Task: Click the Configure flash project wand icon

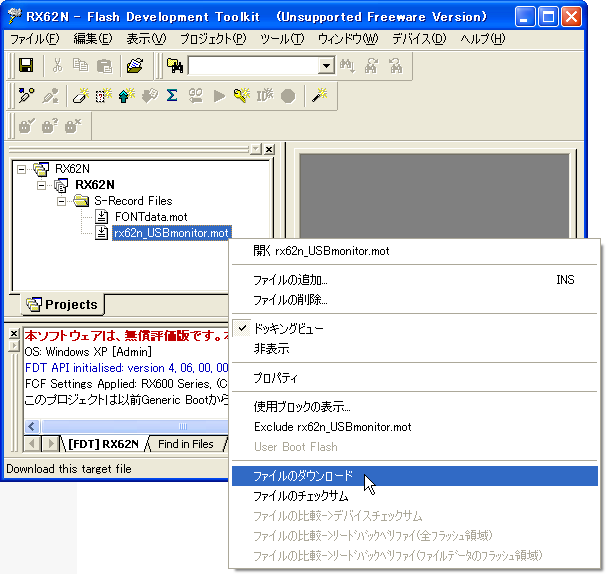Action: coord(320,95)
